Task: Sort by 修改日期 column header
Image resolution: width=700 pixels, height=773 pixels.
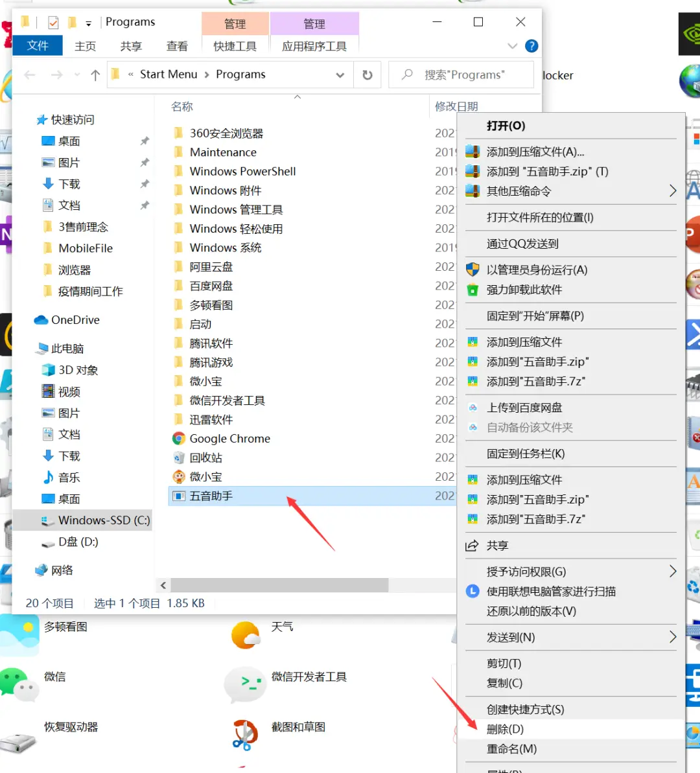Action: [x=456, y=106]
